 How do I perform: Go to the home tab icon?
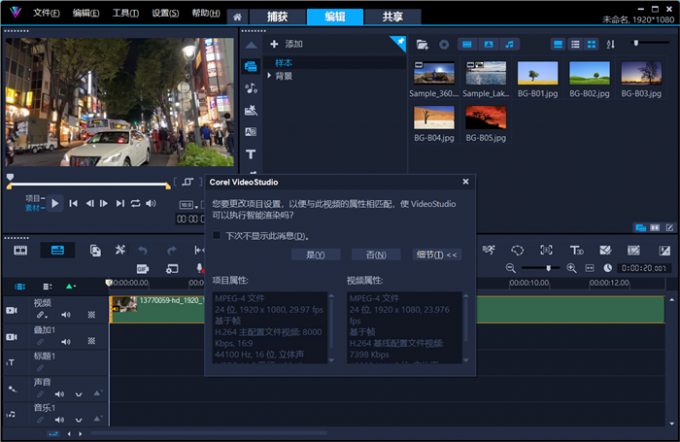tap(237, 17)
